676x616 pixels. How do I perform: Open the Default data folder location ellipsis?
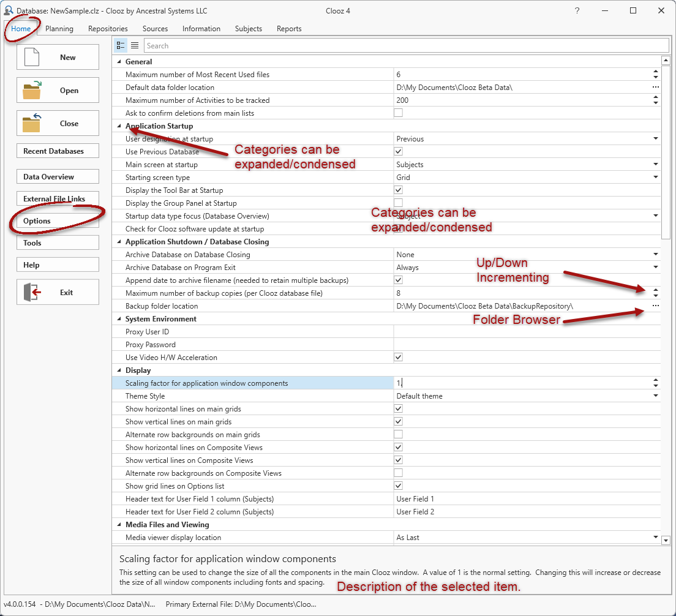click(656, 87)
